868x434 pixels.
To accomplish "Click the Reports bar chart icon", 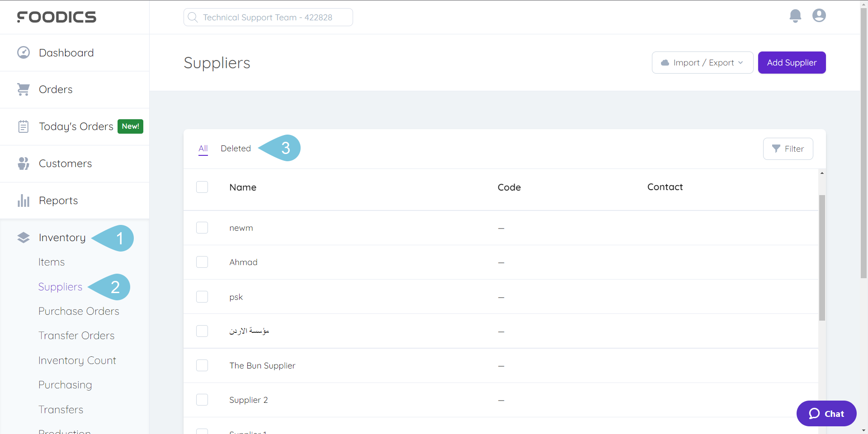I will tap(23, 200).
